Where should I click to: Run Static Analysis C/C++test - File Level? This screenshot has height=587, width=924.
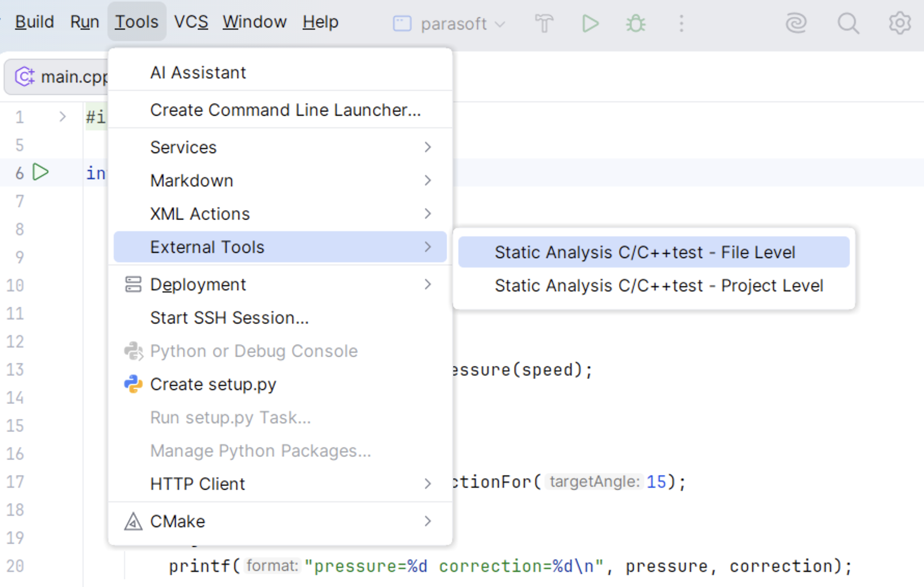point(654,252)
